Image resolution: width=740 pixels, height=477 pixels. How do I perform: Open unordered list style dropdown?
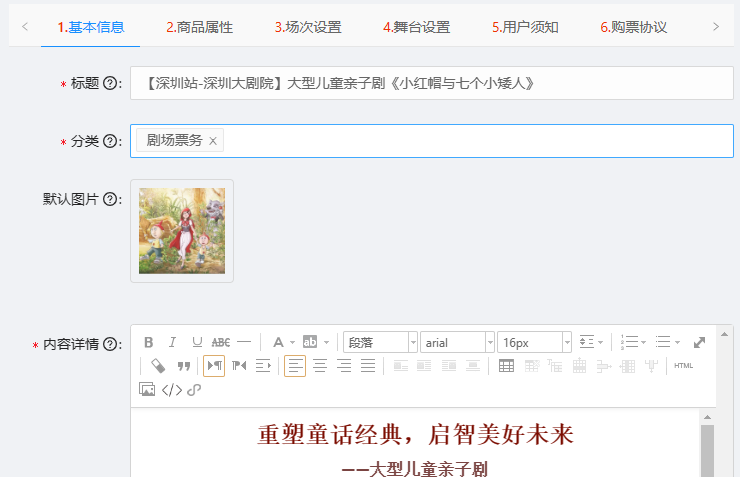coord(667,342)
